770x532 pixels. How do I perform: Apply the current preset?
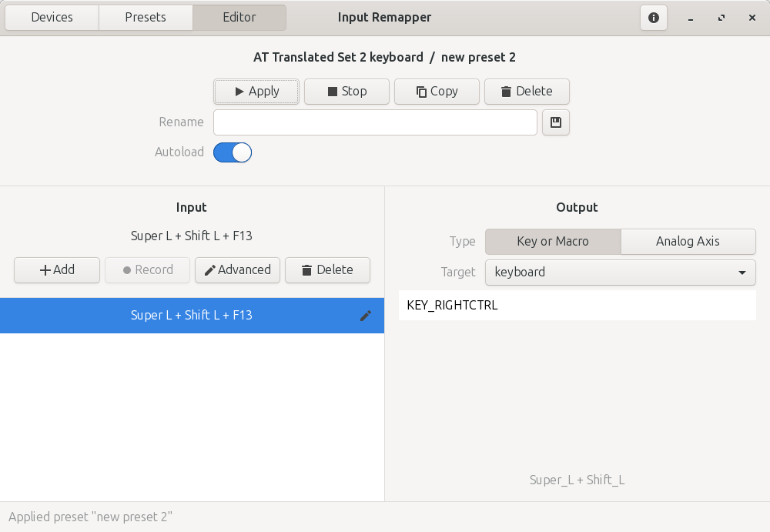[x=256, y=91]
